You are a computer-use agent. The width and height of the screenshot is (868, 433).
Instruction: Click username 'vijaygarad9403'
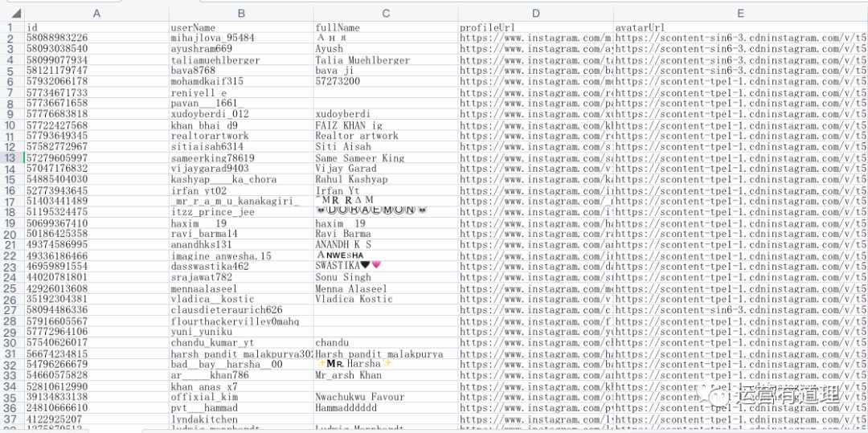(x=210, y=168)
